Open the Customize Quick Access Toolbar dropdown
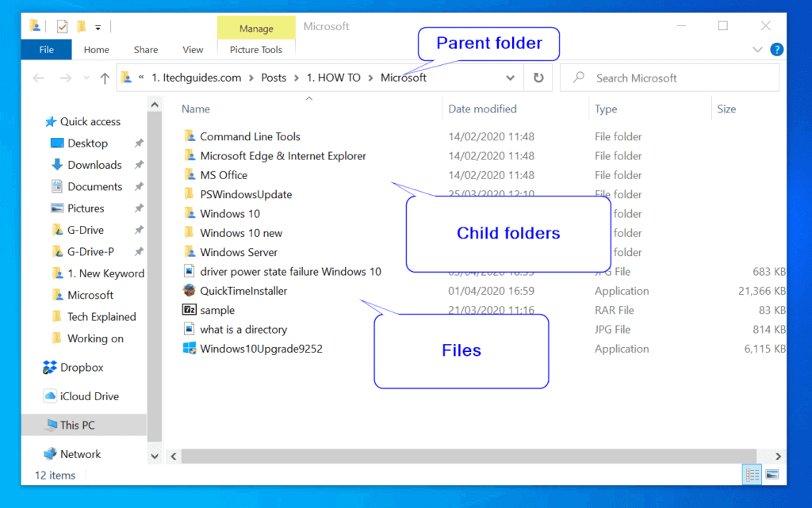 98,28
